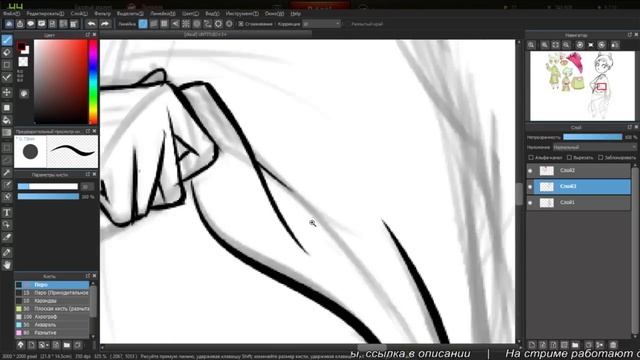Add new layer in layer panel
Image resolution: width=640 pixels, height=360 pixels.
[x=532, y=345]
